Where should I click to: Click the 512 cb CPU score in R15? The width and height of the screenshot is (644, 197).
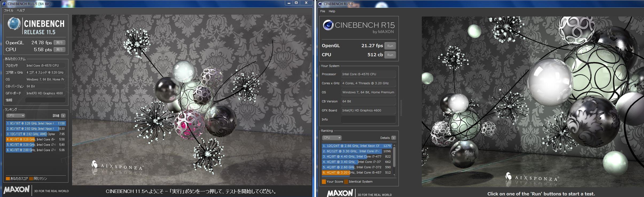375,55
